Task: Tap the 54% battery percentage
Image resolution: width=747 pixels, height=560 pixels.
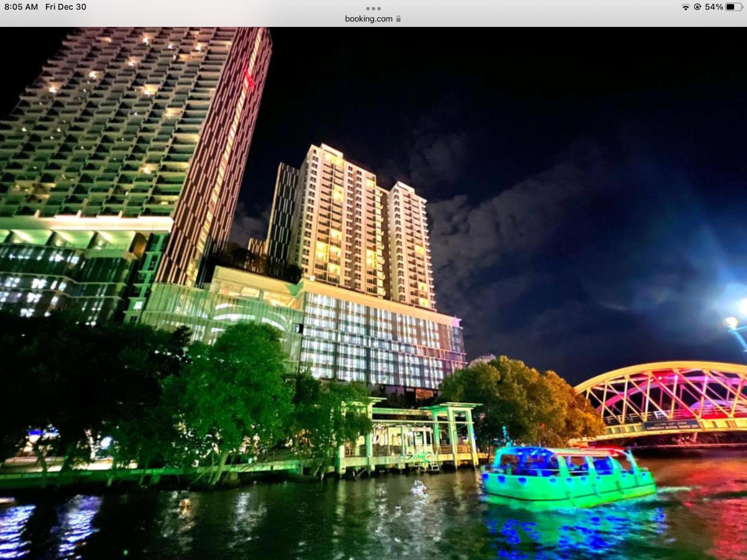Action: 714,7
